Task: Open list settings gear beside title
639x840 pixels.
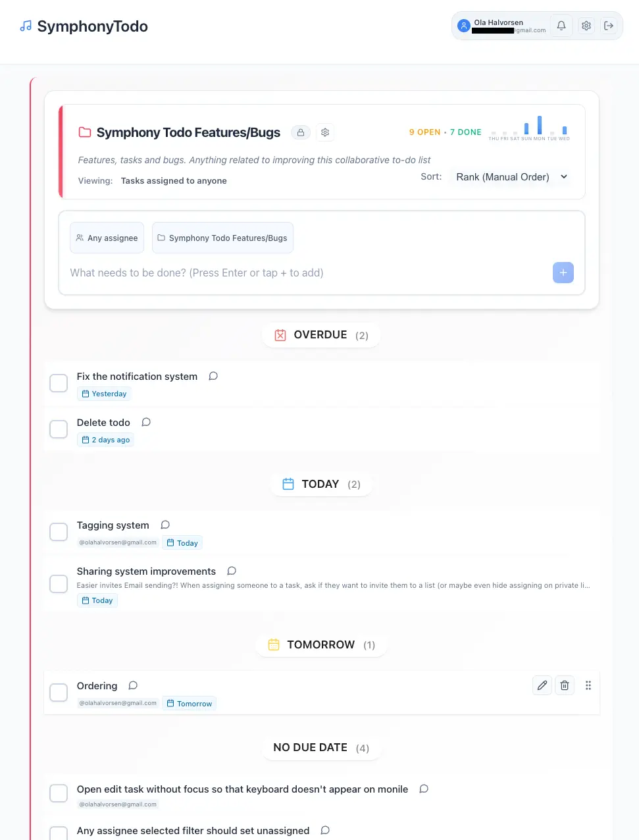Action: [x=325, y=132]
